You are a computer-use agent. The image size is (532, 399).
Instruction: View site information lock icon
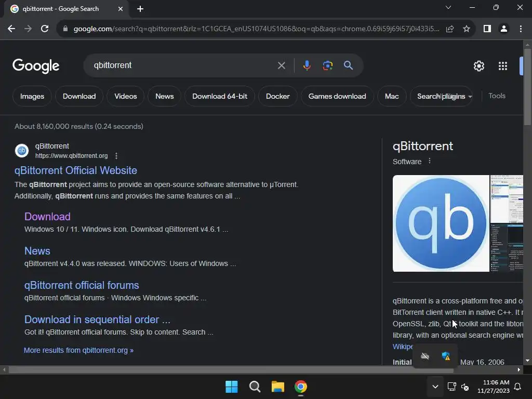click(x=65, y=29)
